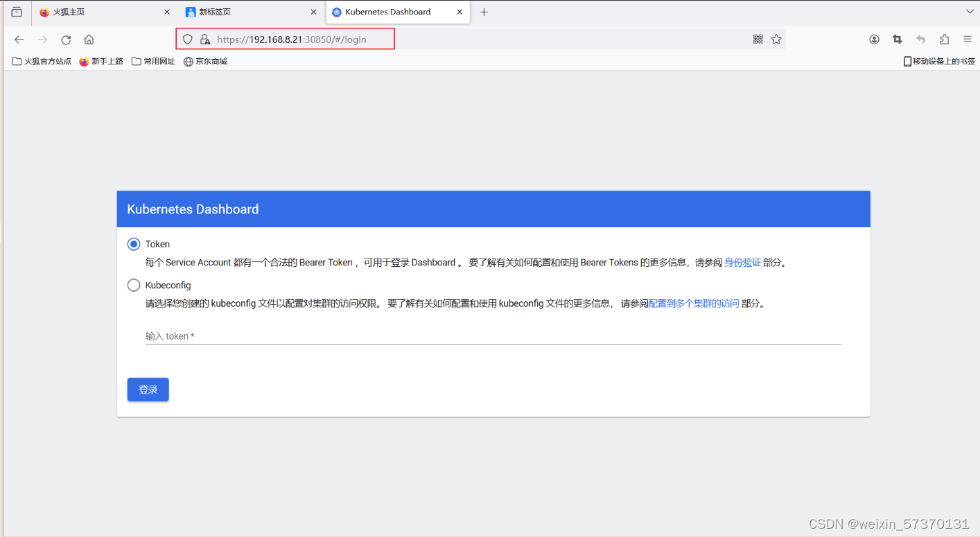Reload the current page
Image resolution: width=980 pixels, height=537 pixels.
tap(66, 39)
